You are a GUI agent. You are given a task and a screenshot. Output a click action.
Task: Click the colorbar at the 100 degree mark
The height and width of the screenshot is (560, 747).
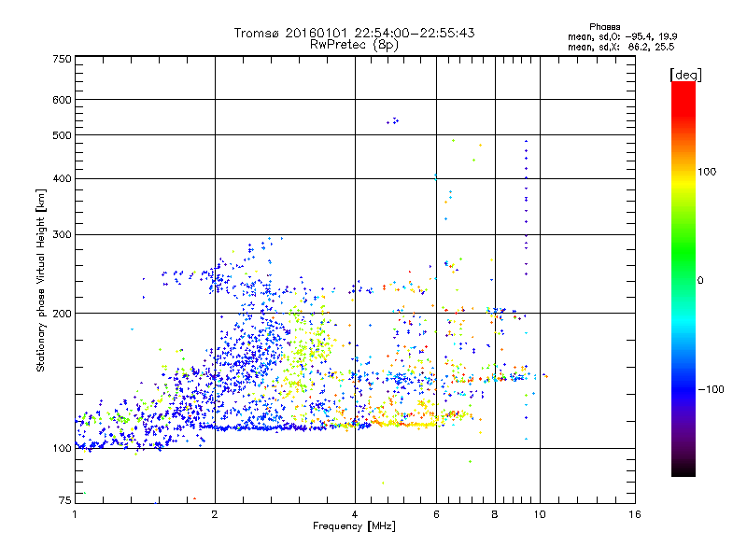point(684,172)
